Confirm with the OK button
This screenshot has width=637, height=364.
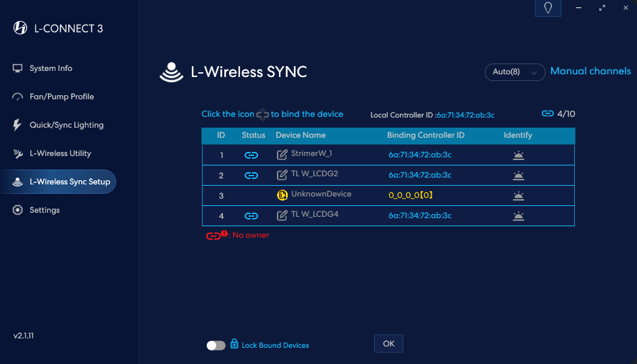point(388,344)
